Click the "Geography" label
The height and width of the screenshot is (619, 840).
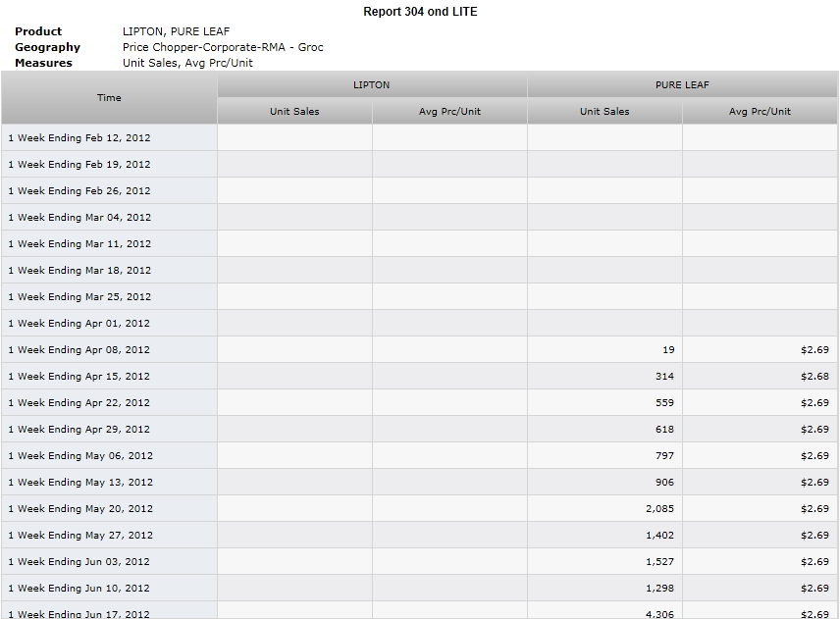pyautogui.click(x=47, y=47)
